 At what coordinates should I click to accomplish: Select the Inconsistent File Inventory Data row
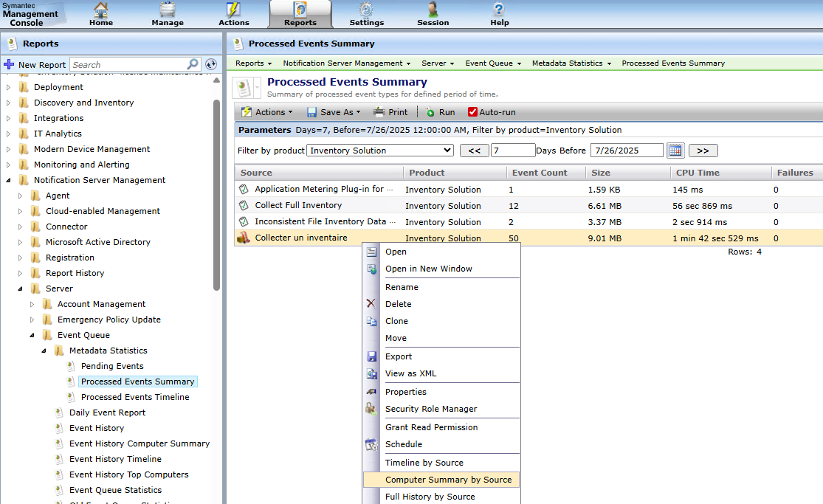click(528, 221)
